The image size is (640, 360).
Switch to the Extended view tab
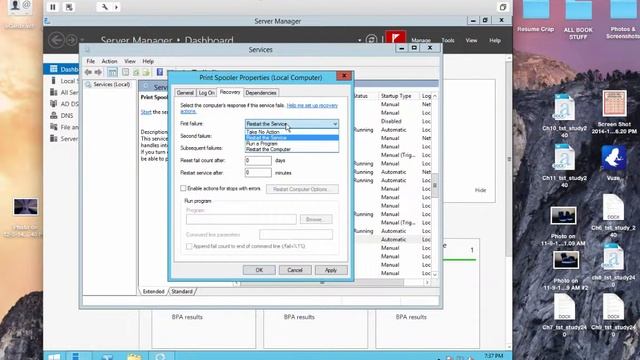click(x=153, y=291)
